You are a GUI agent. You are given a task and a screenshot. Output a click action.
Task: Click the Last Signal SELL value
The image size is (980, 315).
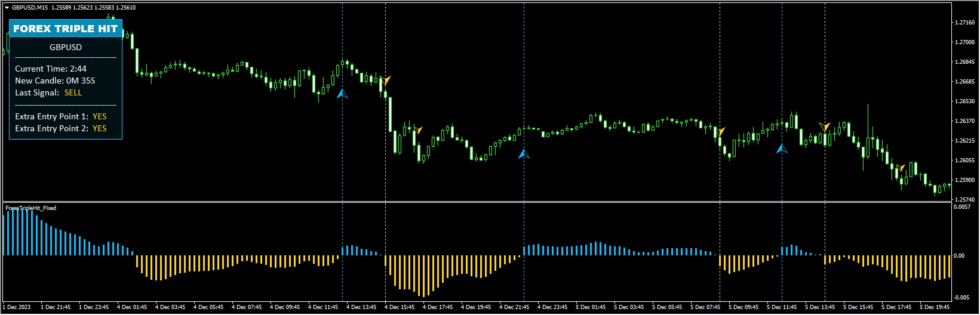click(x=73, y=92)
